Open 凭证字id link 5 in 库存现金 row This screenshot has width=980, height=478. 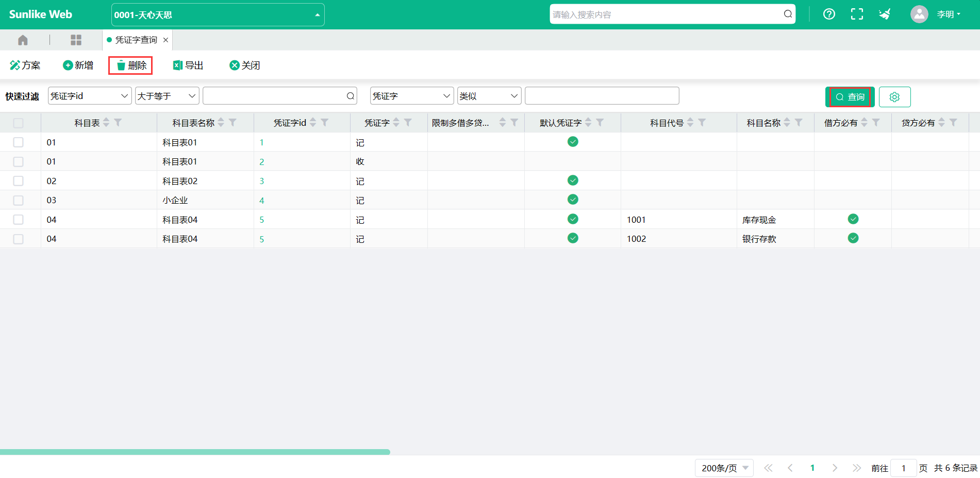tap(262, 220)
